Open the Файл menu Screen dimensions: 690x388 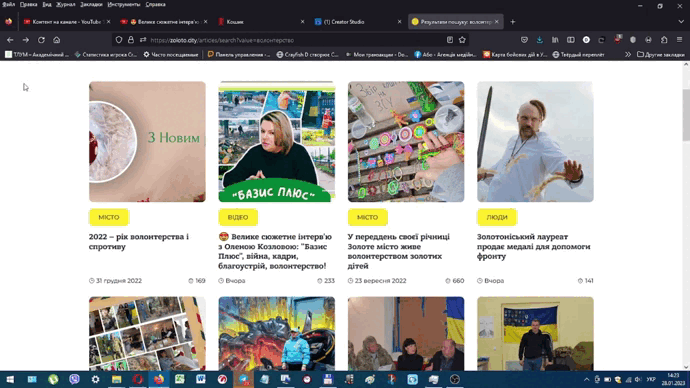click(8, 4)
